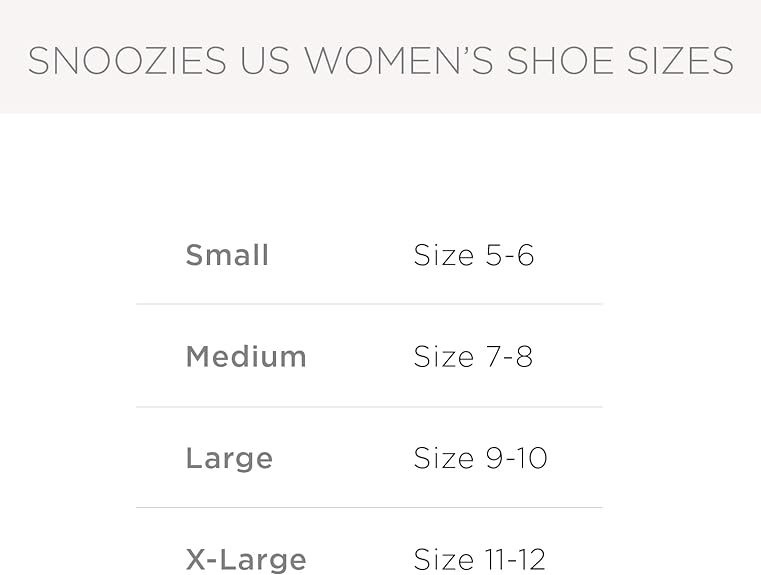Select the word WOMEN'S in the heading
The width and height of the screenshot is (761, 575).
[400, 61]
